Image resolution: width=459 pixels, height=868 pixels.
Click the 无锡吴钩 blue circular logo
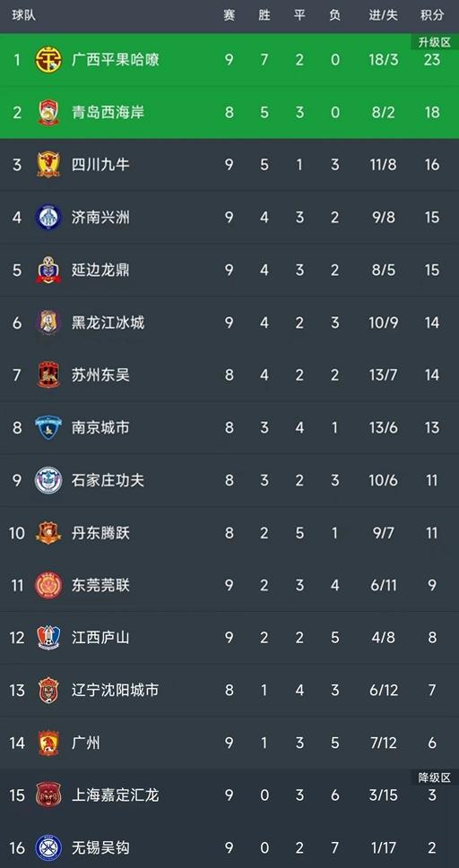pos(48,847)
